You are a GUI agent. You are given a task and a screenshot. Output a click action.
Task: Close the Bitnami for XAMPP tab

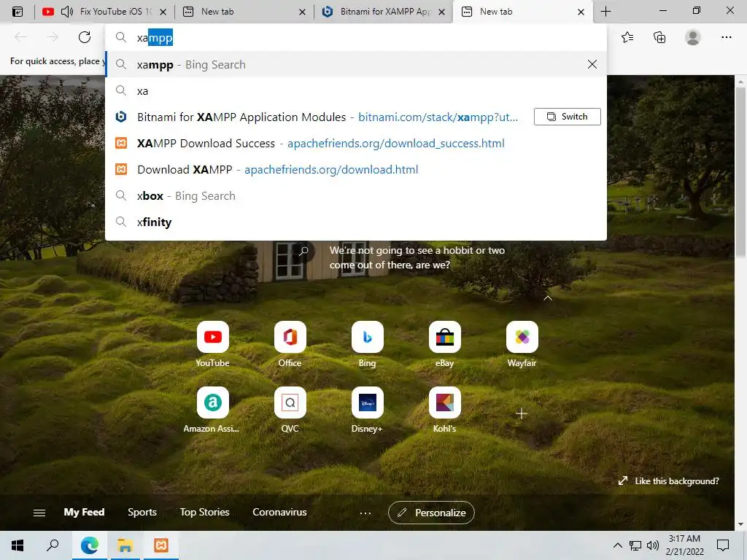click(x=441, y=12)
